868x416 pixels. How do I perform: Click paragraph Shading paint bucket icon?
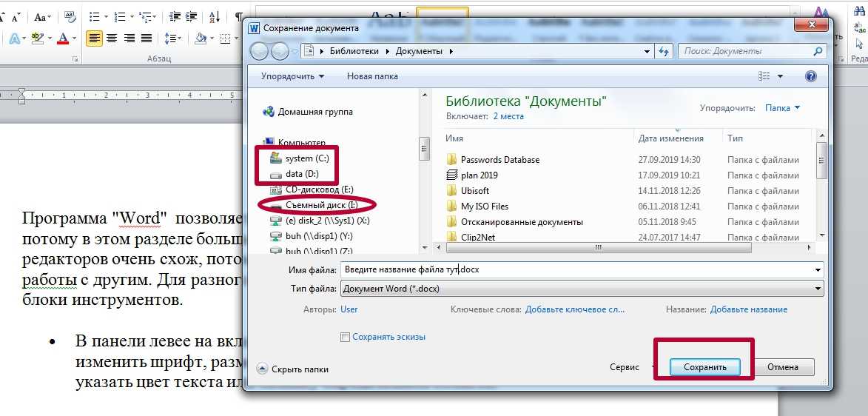pyautogui.click(x=201, y=38)
